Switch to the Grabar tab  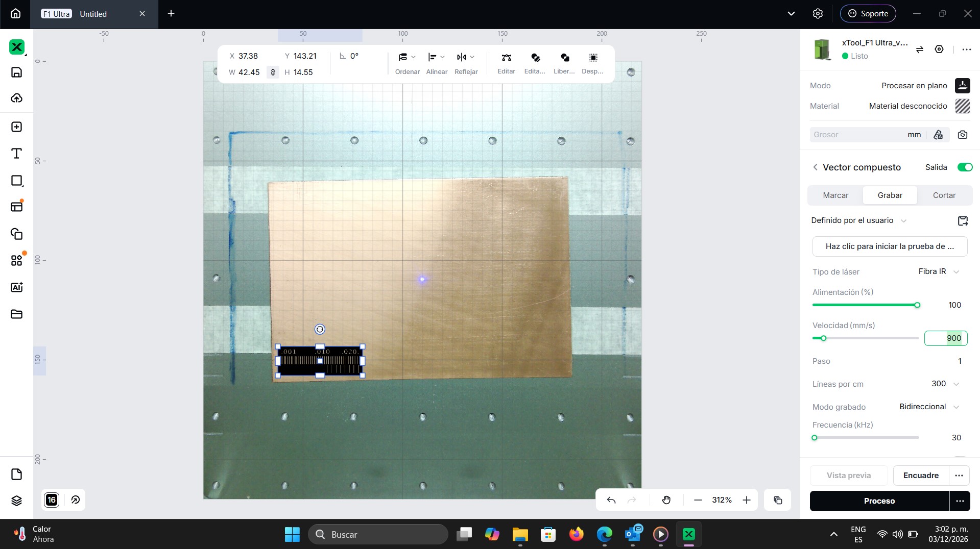[890, 195]
